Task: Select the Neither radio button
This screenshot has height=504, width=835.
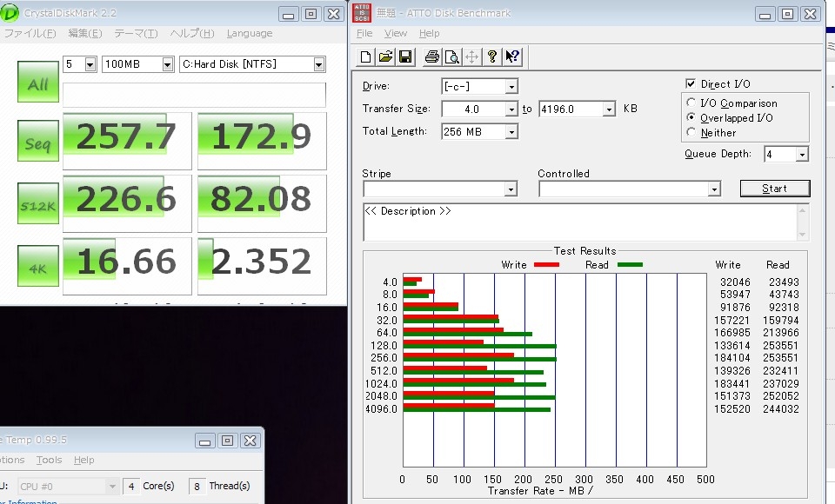Action: click(691, 133)
